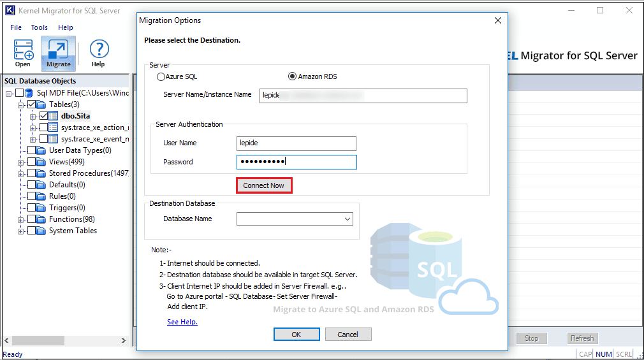The image size is (644, 360).
Task: Expand the dbo.Sita table node
Action: point(33,117)
